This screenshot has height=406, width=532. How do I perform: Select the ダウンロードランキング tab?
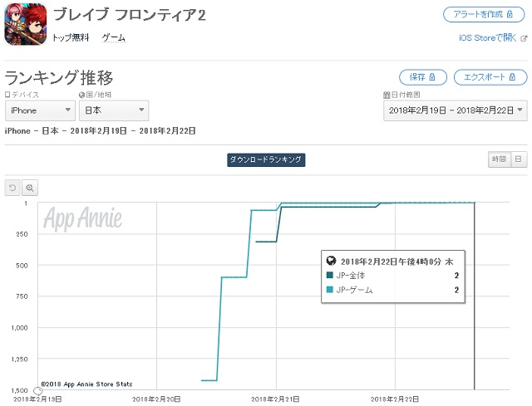tap(266, 159)
